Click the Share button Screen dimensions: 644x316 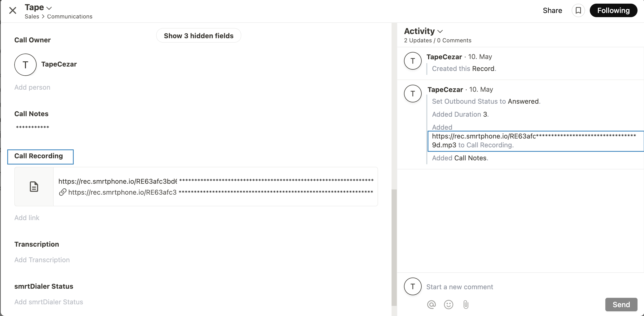[552, 10]
